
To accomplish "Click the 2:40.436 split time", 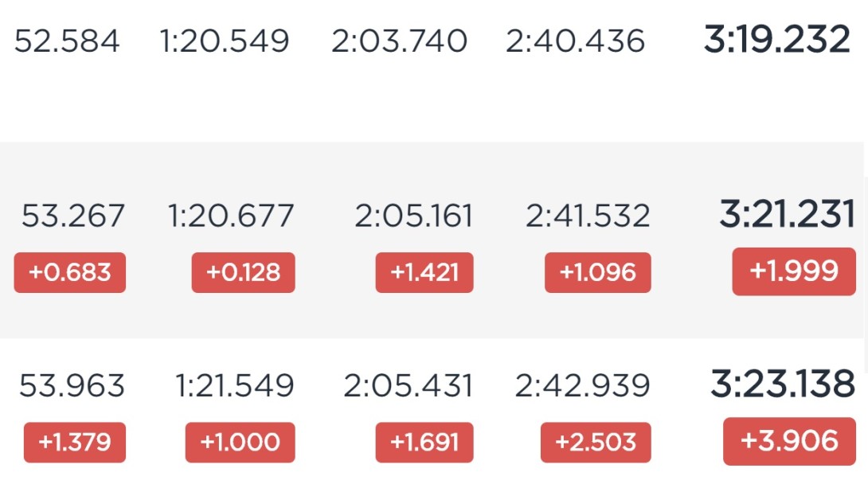I will tap(575, 41).
